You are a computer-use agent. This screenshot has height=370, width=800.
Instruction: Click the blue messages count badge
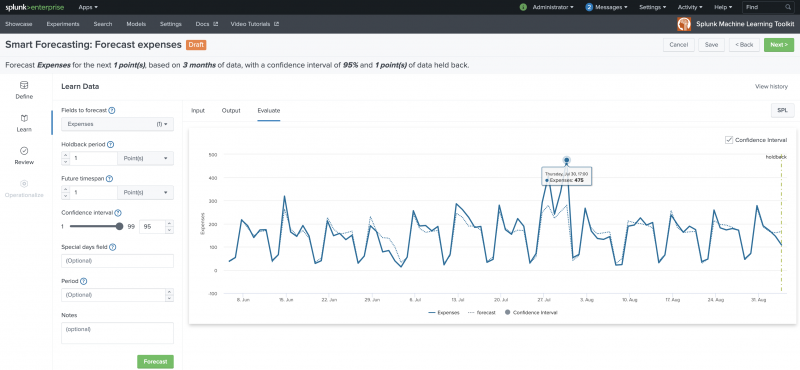point(589,7)
